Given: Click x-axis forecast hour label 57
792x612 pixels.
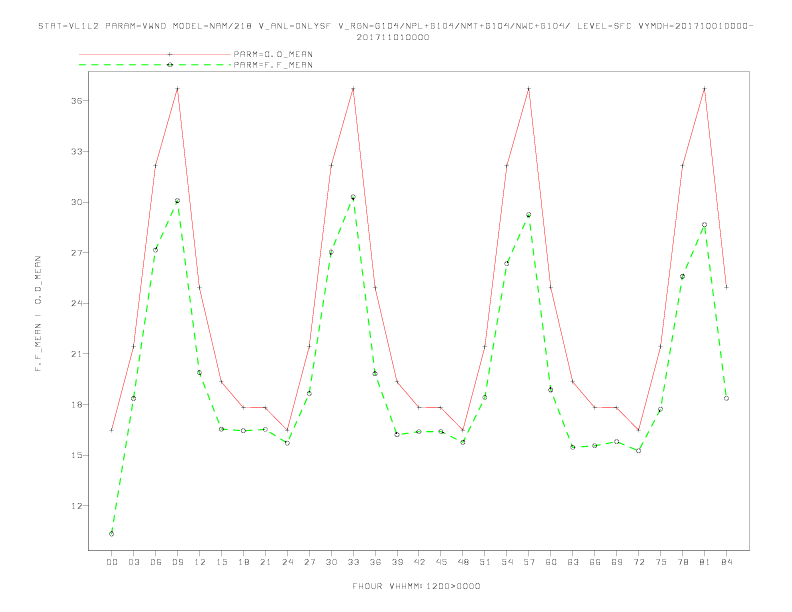Looking at the screenshot, I should [529, 562].
